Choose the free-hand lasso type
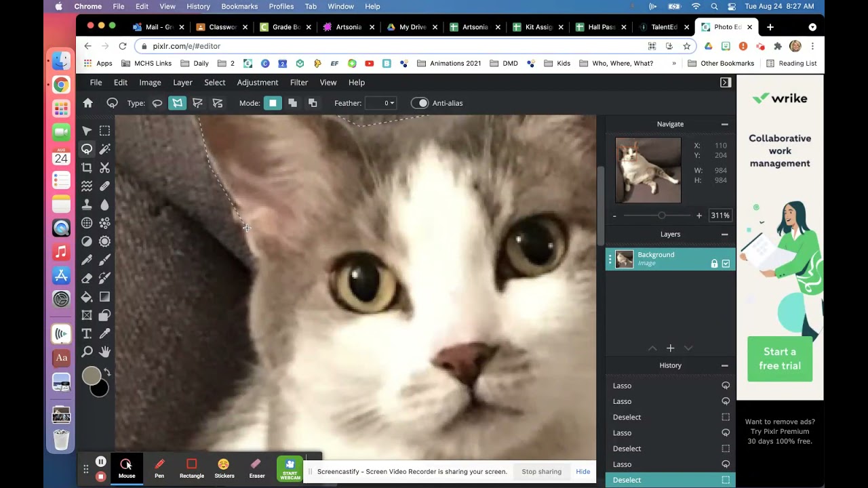 coord(157,103)
